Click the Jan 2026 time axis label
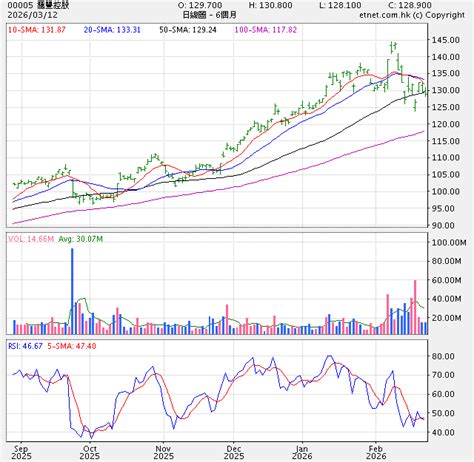The image size is (474, 462). (x=302, y=452)
